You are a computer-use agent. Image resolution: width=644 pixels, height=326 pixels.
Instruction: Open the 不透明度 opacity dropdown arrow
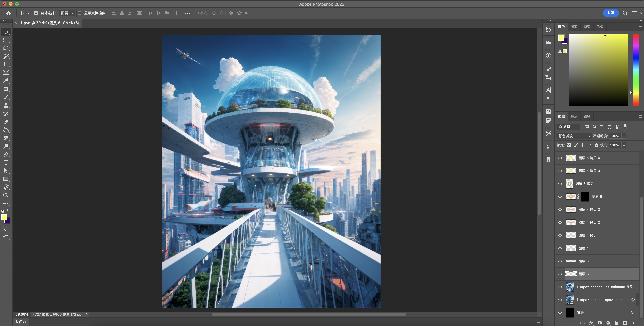(624, 136)
